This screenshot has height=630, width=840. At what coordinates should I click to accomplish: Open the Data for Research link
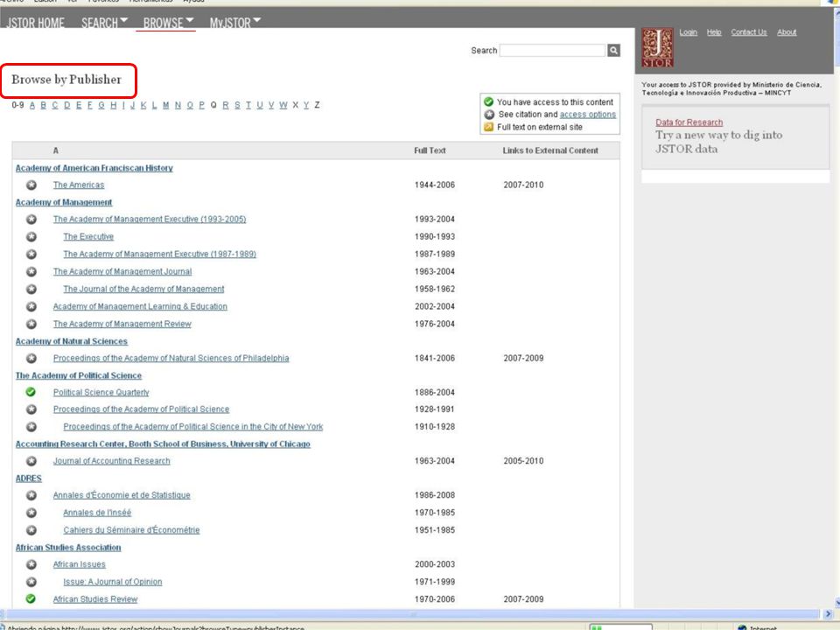pyautogui.click(x=689, y=122)
